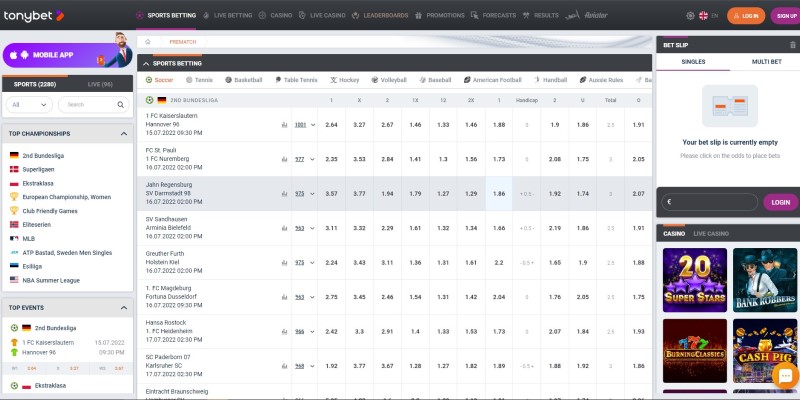The image size is (800, 400).
Task: Open statistics icon for 1. FC Magdeburg match
Action: click(284, 297)
